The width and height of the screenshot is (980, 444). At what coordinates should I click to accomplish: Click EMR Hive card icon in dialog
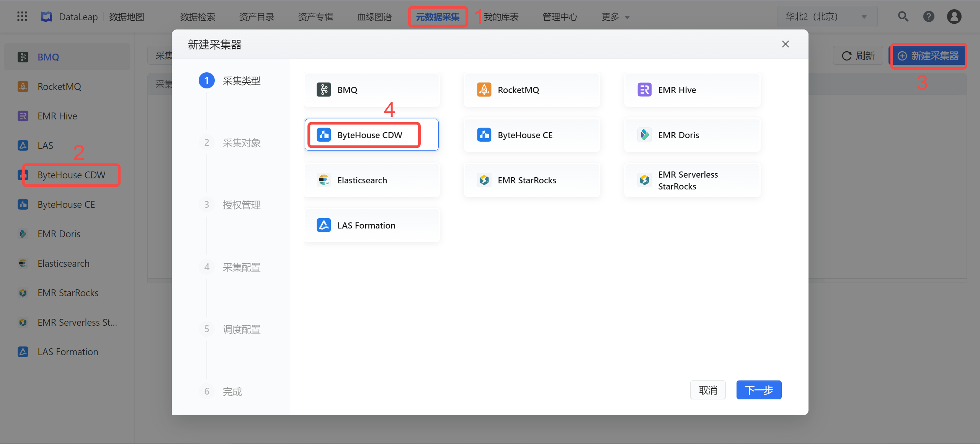[x=645, y=90]
